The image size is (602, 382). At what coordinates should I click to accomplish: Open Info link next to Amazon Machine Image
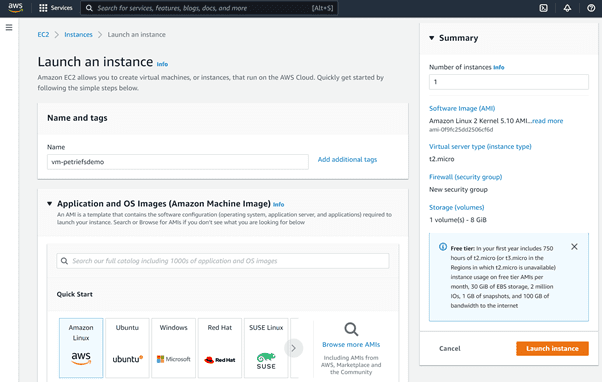point(278,205)
